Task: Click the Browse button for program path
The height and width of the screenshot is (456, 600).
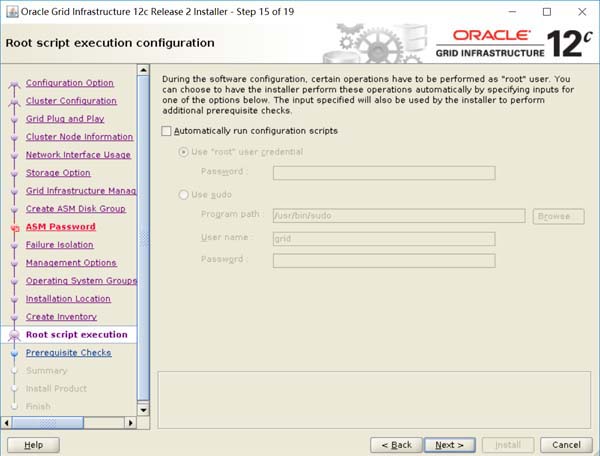Action: click(x=558, y=216)
